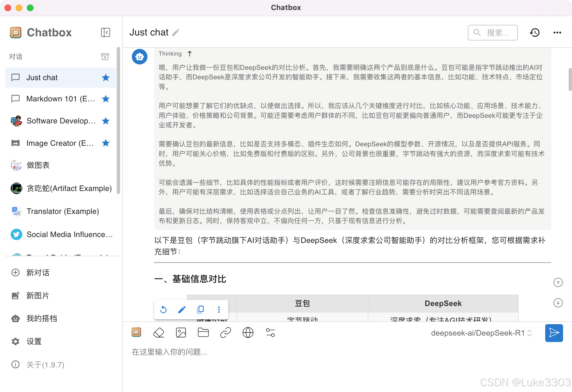572x392 pixels.
Task: Select the 做图表 conversation
Action: [38, 165]
